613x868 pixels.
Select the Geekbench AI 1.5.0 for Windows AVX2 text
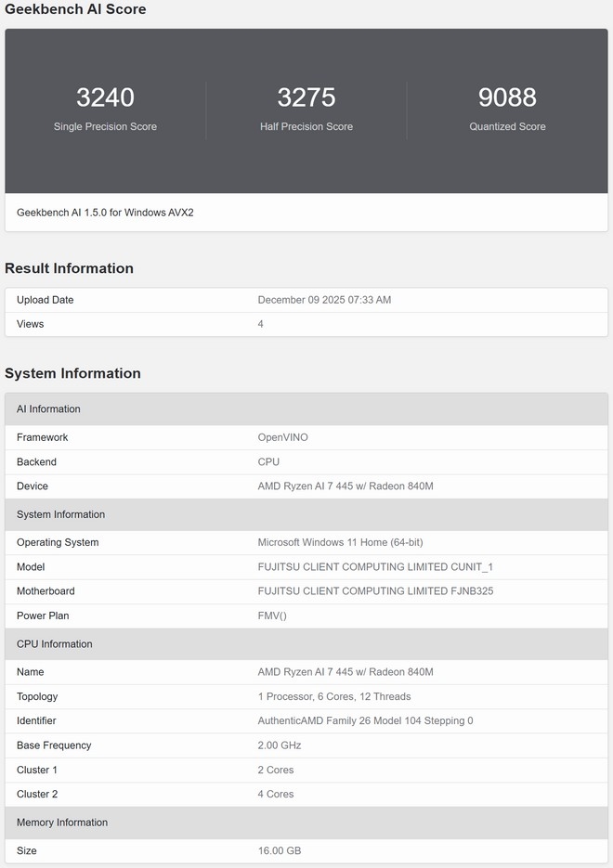(105, 213)
